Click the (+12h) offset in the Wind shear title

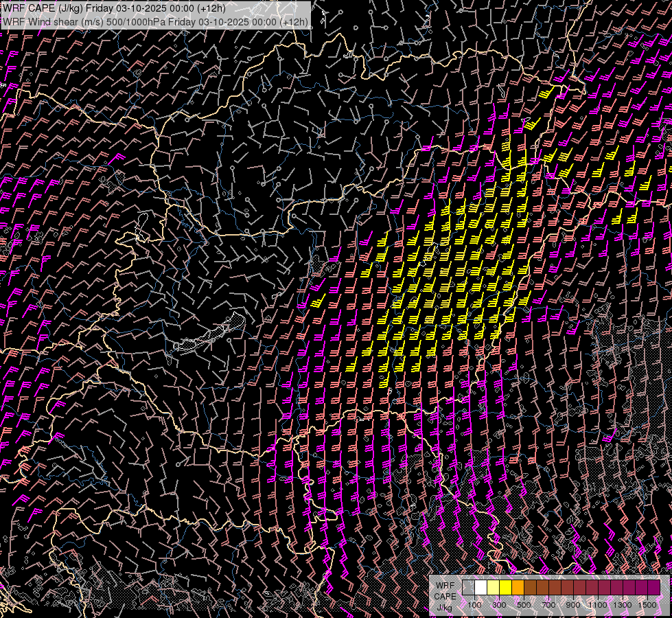click(x=294, y=21)
